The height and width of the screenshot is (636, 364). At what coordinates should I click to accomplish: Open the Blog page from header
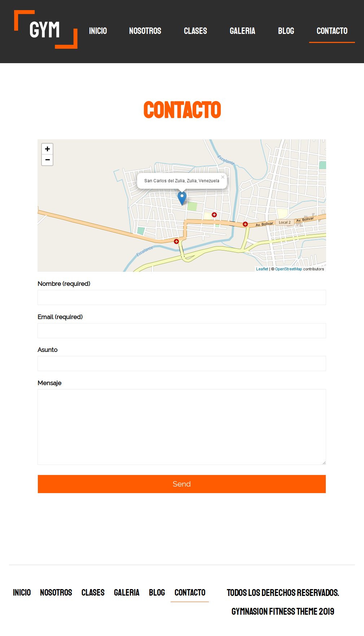pyautogui.click(x=286, y=31)
